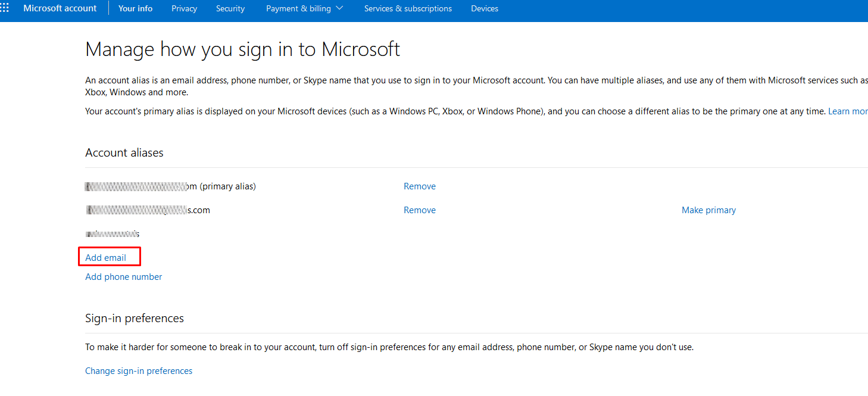Image resolution: width=868 pixels, height=396 pixels.
Task: Remove the second email alias
Action: 419,210
